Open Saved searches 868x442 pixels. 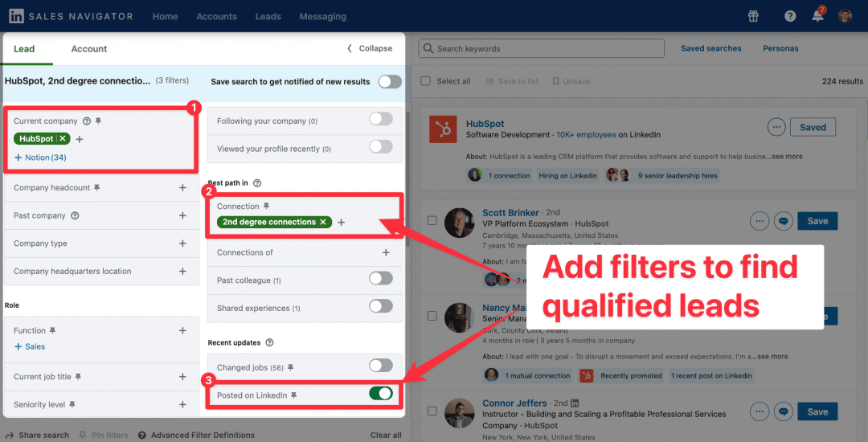pos(710,48)
